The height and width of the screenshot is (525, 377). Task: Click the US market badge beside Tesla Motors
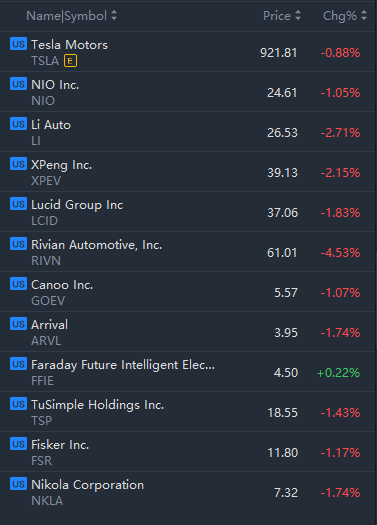click(x=18, y=44)
